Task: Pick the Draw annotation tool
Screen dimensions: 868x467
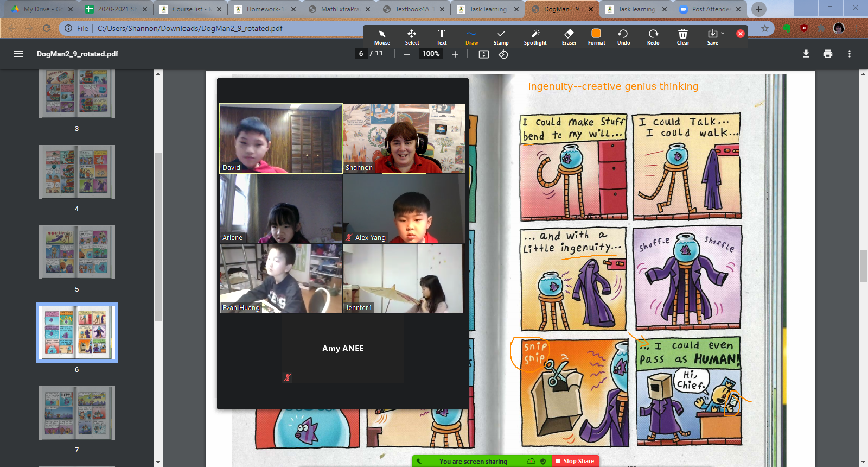Action: [x=471, y=37]
